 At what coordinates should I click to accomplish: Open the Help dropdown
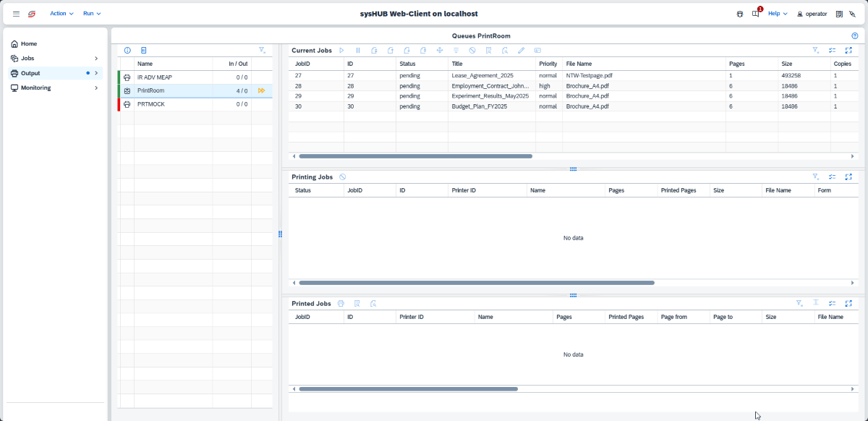[778, 14]
